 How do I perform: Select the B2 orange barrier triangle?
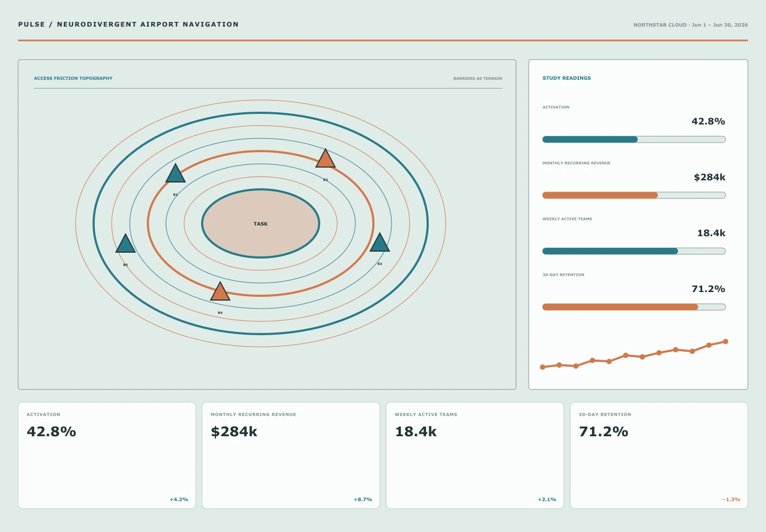click(x=326, y=160)
